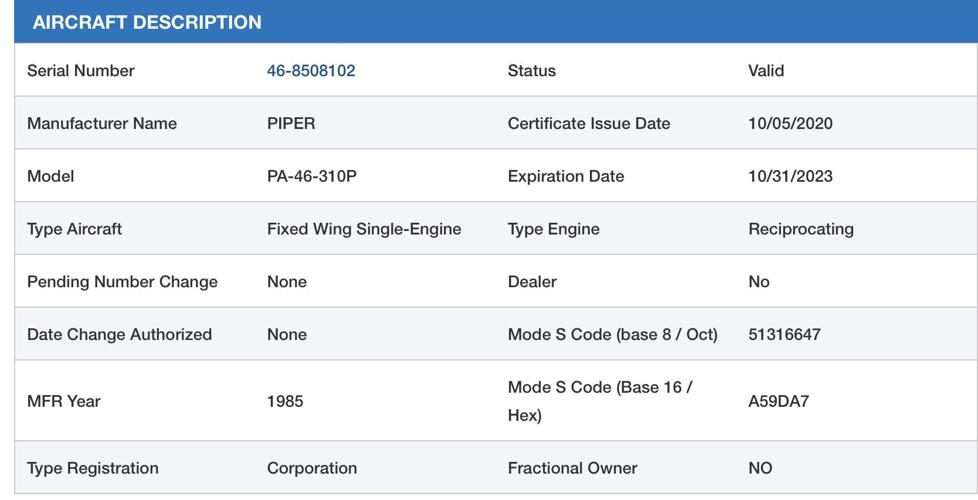Click the Dealer label
This screenshot has width=978, height=500.
pos(532,282)
